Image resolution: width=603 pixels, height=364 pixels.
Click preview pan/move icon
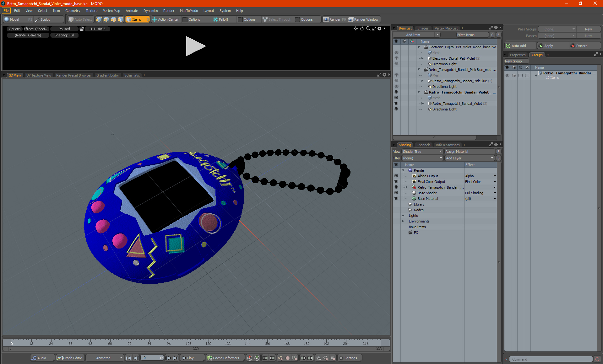point(356,29)
